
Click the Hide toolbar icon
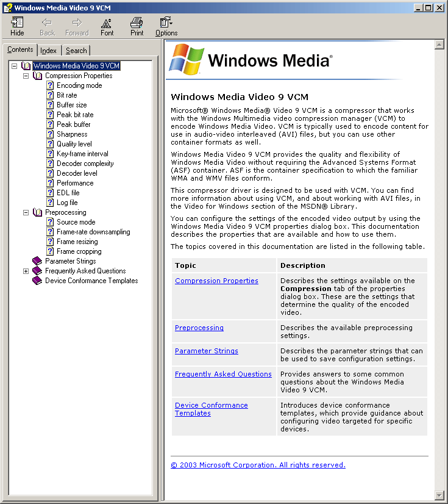[x=17, y=22]
